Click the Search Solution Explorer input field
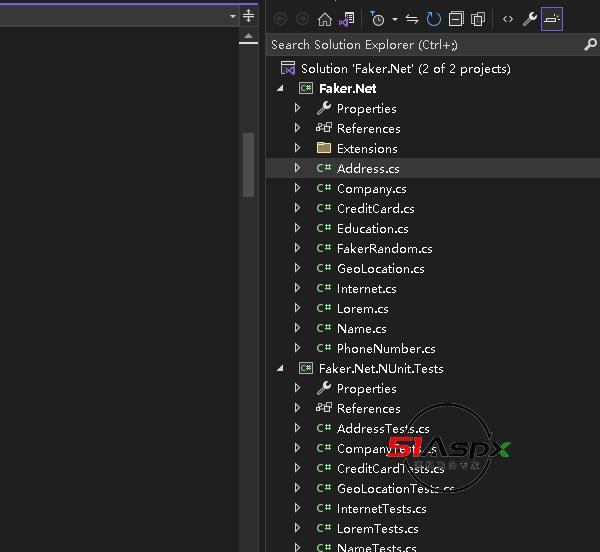 (x=420, y=44)
